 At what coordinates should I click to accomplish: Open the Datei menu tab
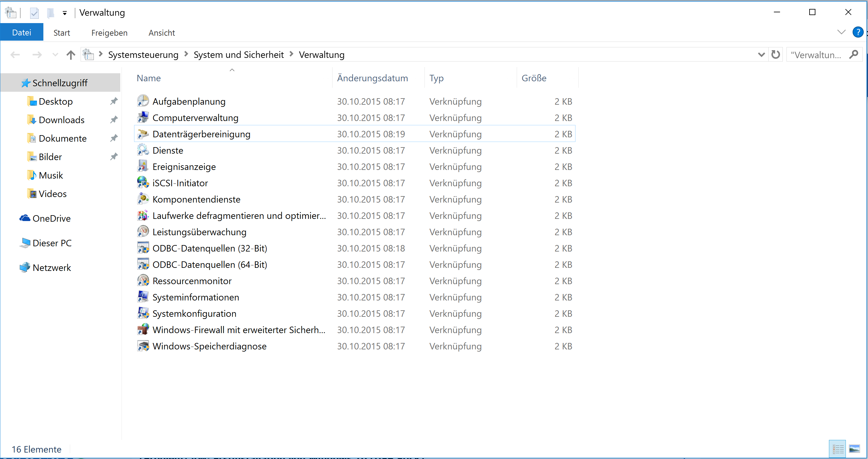pos(22,32)
